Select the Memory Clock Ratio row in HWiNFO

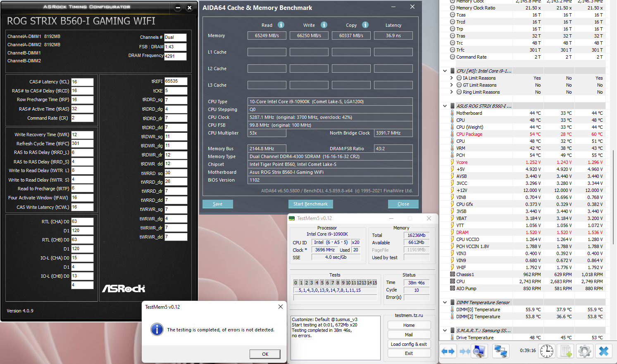click(x=528, y=8)
